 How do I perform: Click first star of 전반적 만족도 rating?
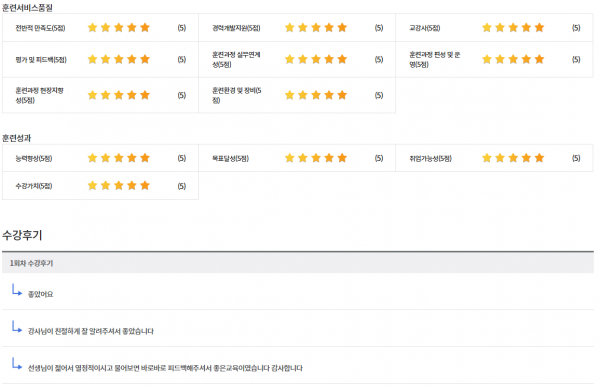click(x=92, y=28)
